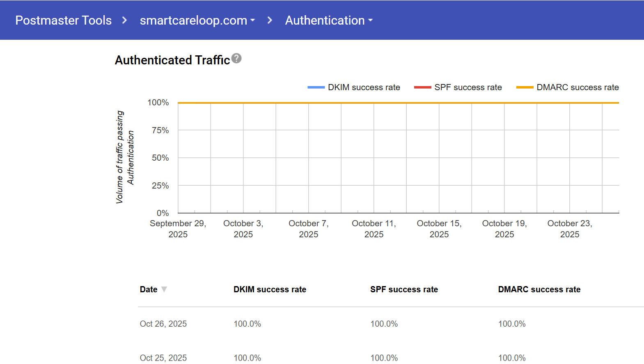
Task: Open the Authentication dashboard dropdown
Action: 328,20
